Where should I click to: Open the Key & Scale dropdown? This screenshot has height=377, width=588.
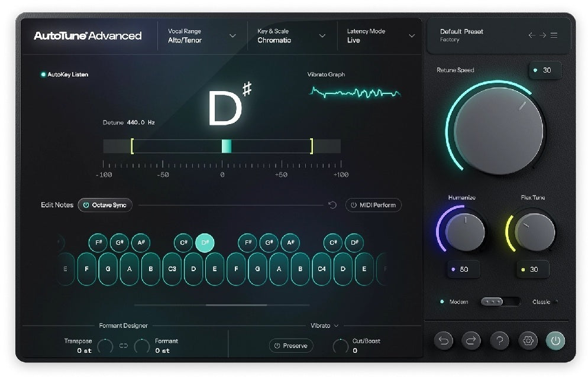292,35
